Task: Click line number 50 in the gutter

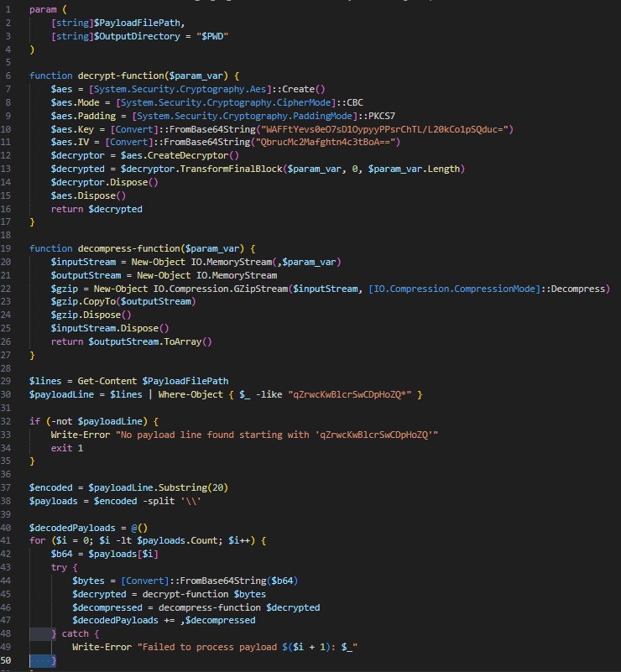Action: click(x=8, y=662)
